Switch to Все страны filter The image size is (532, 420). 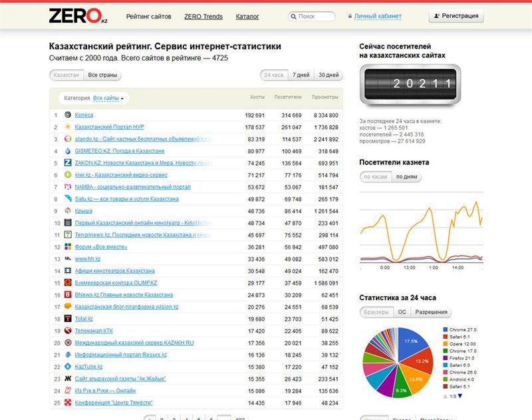102,75
